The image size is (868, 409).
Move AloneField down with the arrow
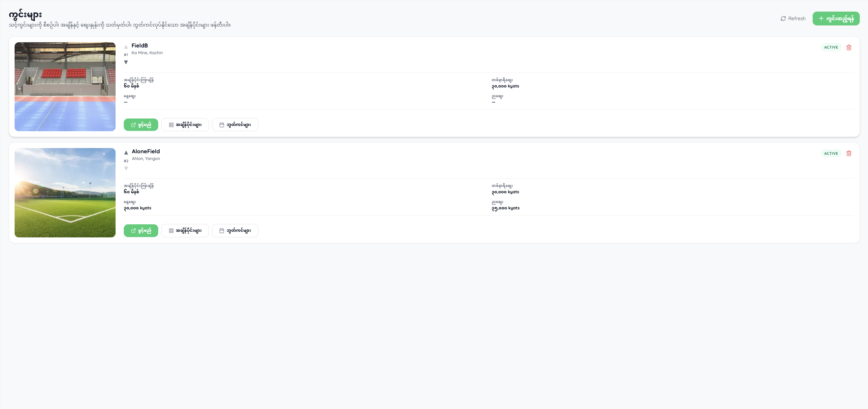coord(126,168)
